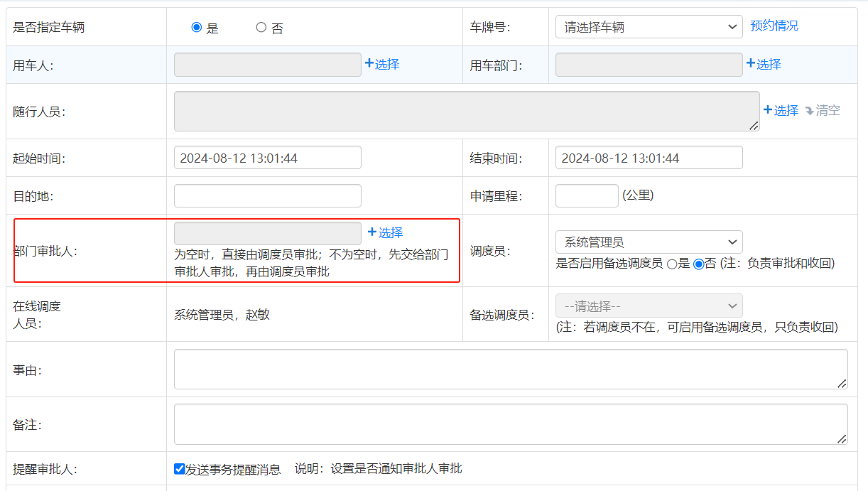Click the 结束时间 datetime field
The width and height of the screenshot is (868, 491).
(649, 158)
